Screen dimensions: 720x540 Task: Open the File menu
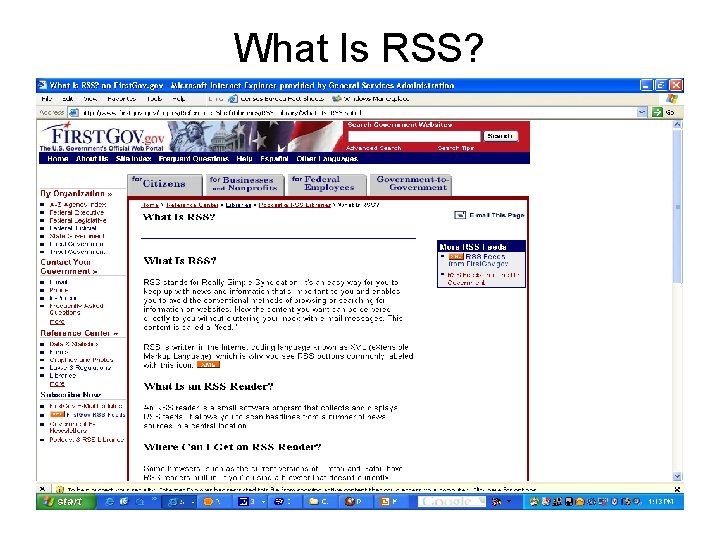(x=46, y=99)
